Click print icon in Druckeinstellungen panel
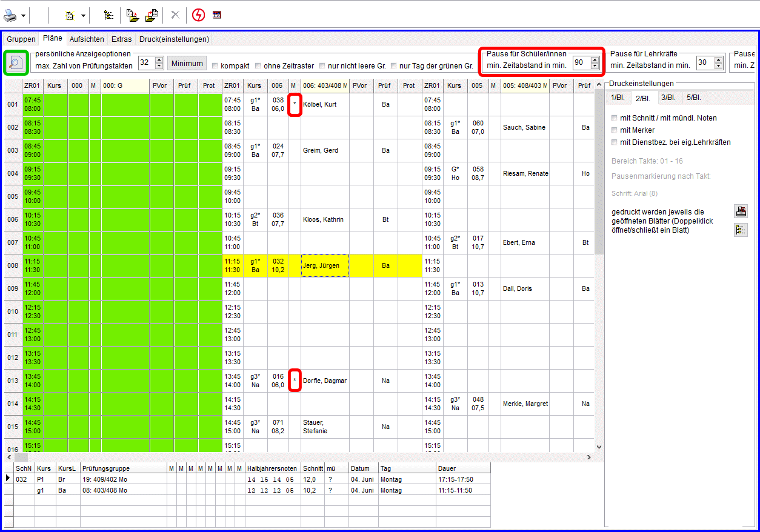This screenshot has width=760, height=532. (x=741, y=211)
